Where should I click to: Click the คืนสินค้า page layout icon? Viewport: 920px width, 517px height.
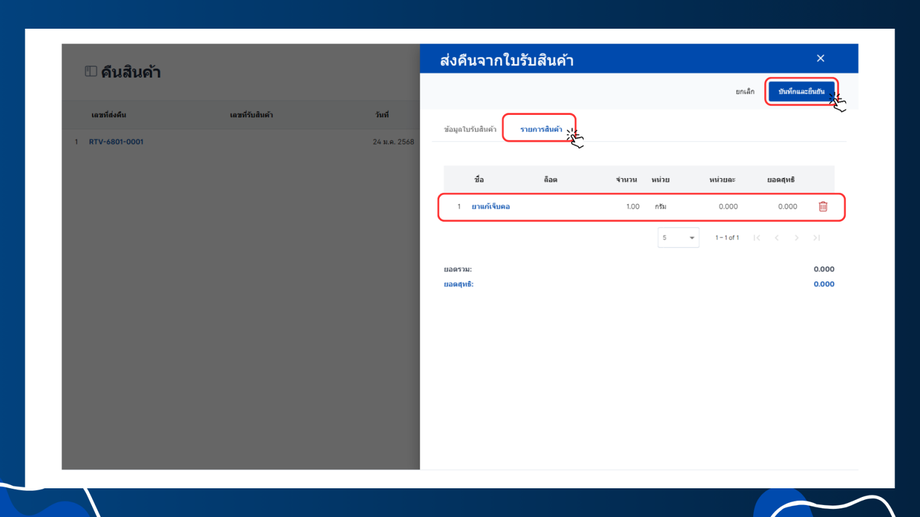(x=90, y=72)
